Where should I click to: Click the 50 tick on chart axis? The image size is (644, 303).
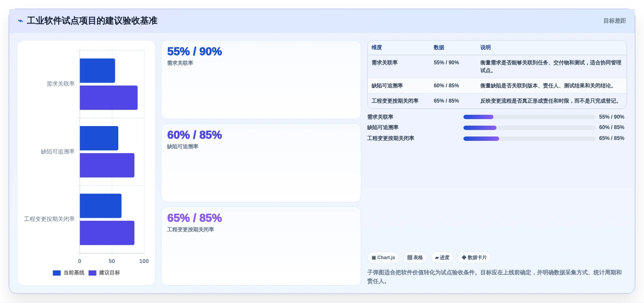point(112,261)
